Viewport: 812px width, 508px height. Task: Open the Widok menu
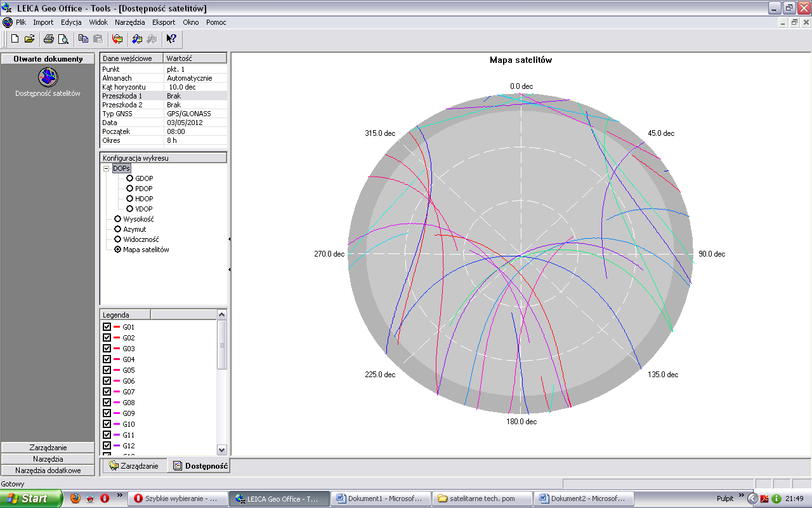coord(98,22)
